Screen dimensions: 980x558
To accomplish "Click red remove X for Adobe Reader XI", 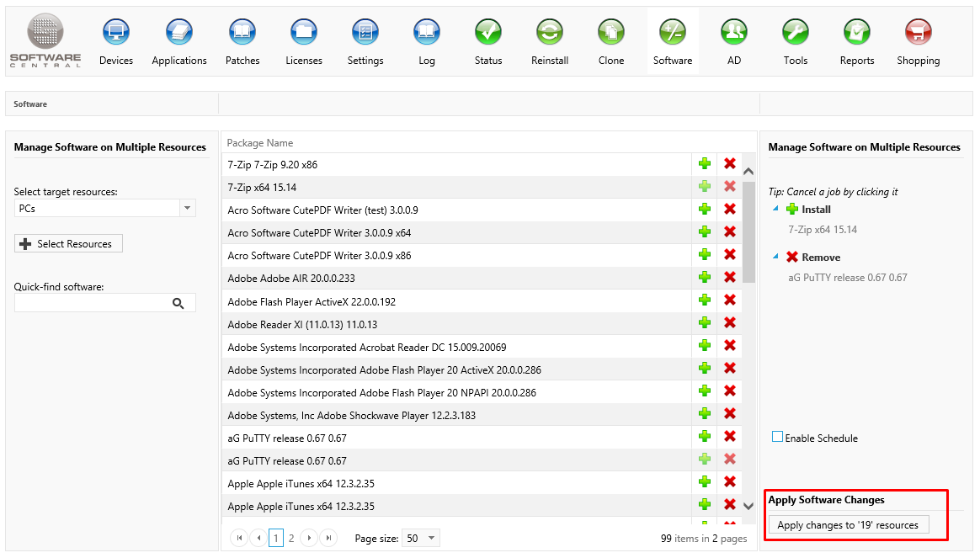I will (x=730, y=323).
